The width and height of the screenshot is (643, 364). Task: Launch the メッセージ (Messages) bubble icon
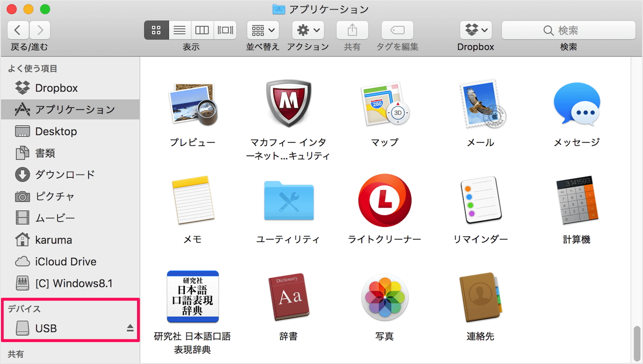(x=577, y=104)
